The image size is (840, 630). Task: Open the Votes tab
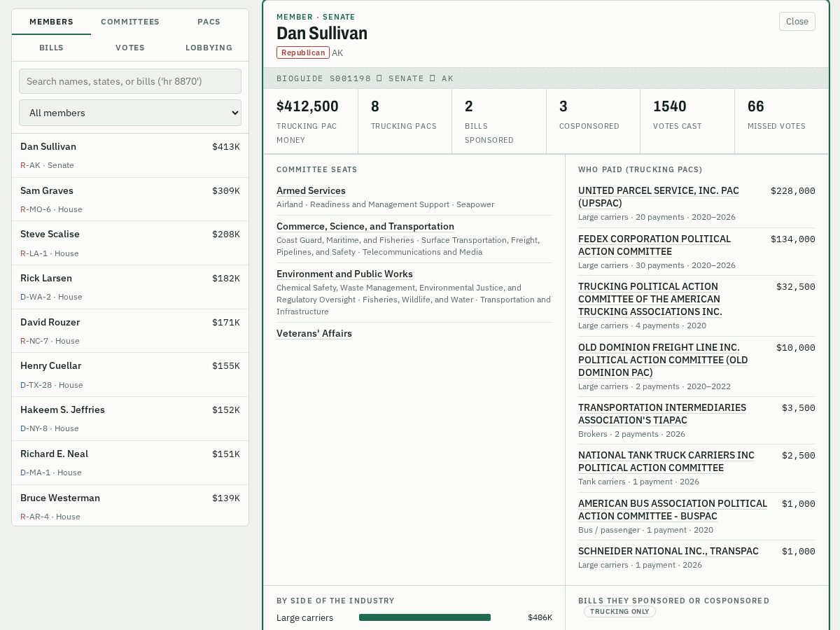[x=130, y=48]
